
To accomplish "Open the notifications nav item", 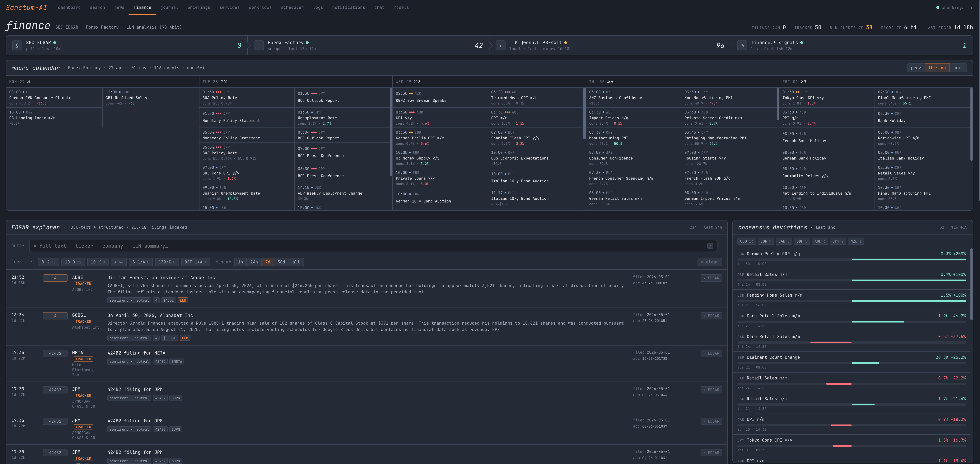I will click(x=348, y=8).
